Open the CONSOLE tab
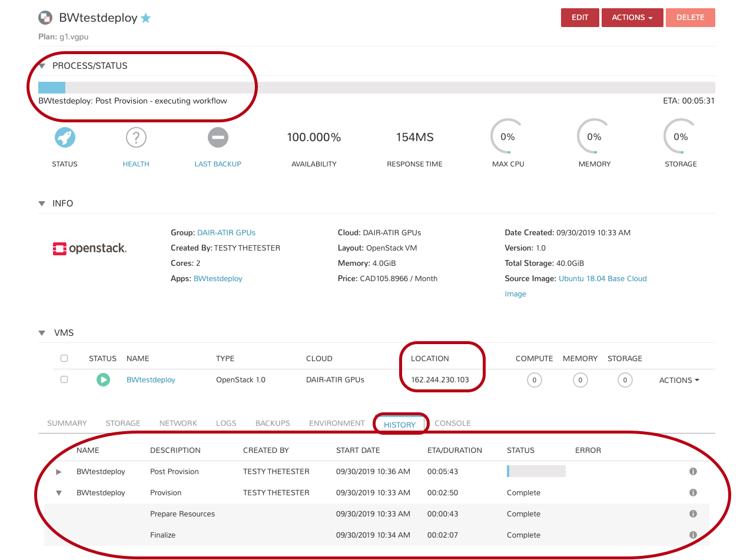 (x=452, y=424)
